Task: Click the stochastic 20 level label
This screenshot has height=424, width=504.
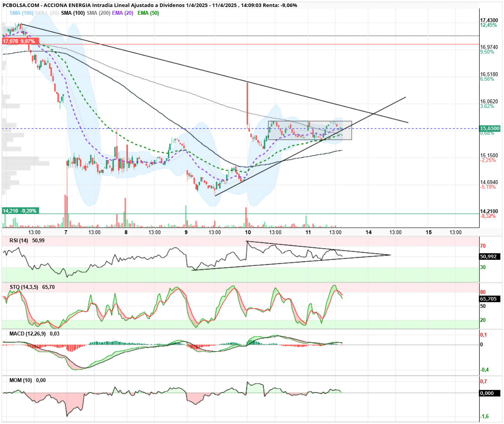Action: 483,320
